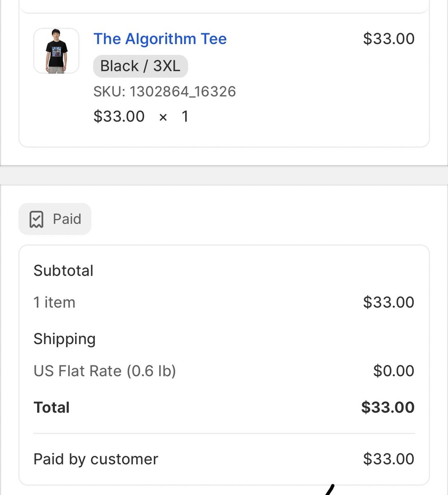Click the Paid by customer label

pyautogui.click(x=96, y=459)
